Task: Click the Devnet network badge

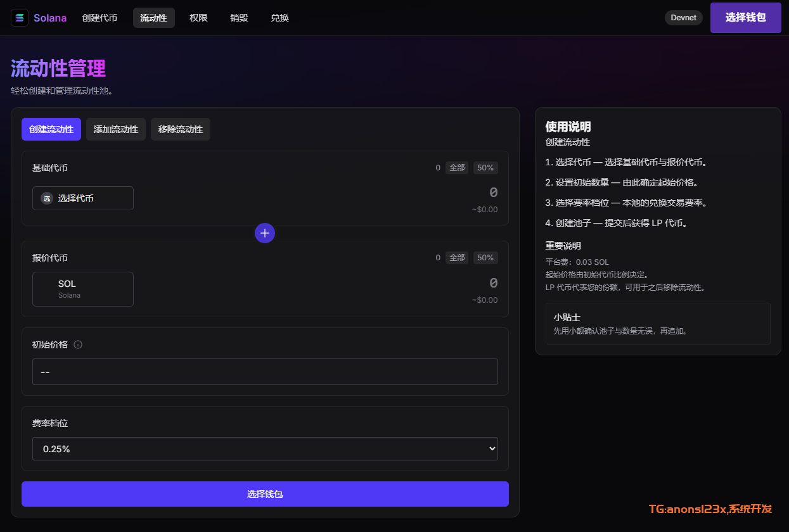Action: tap(683, 18)
